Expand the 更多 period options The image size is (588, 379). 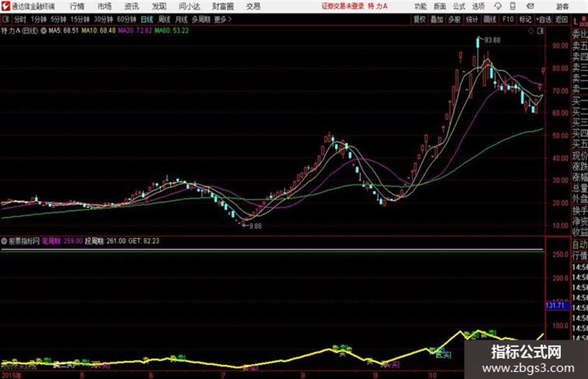223,19
